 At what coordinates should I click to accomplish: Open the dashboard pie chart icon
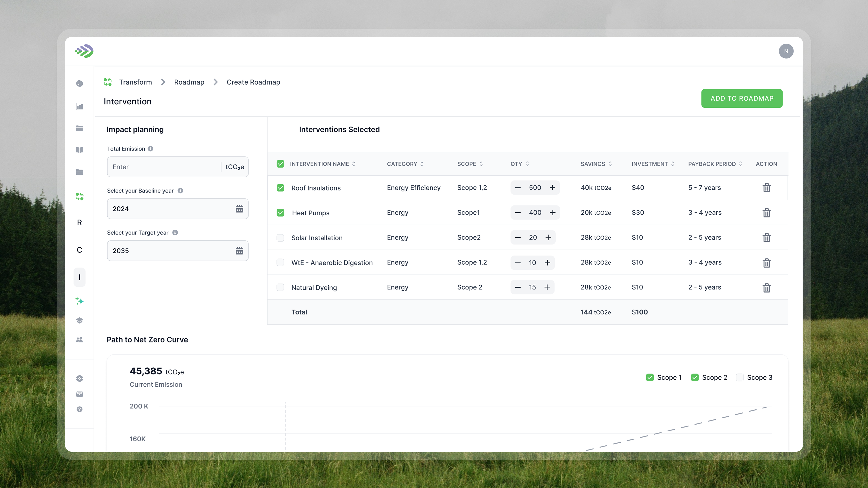(x=79, y=84)
